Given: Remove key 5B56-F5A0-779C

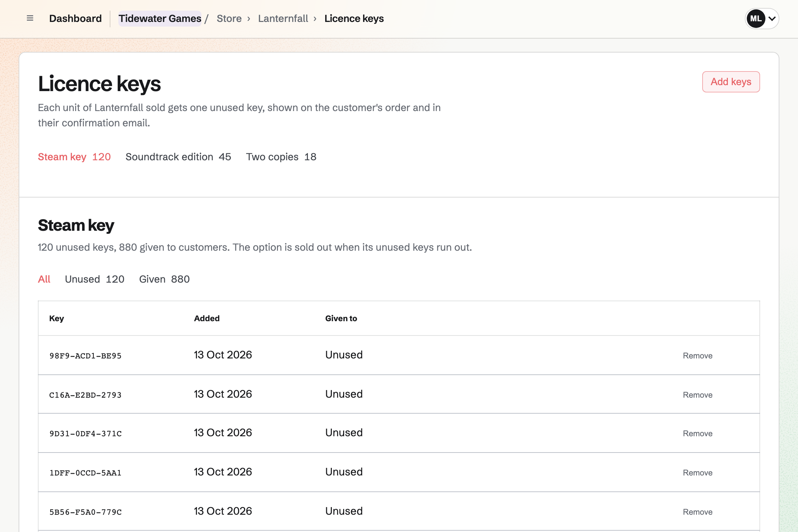Looking at the screenshot, I should click(x=698, y=512).
